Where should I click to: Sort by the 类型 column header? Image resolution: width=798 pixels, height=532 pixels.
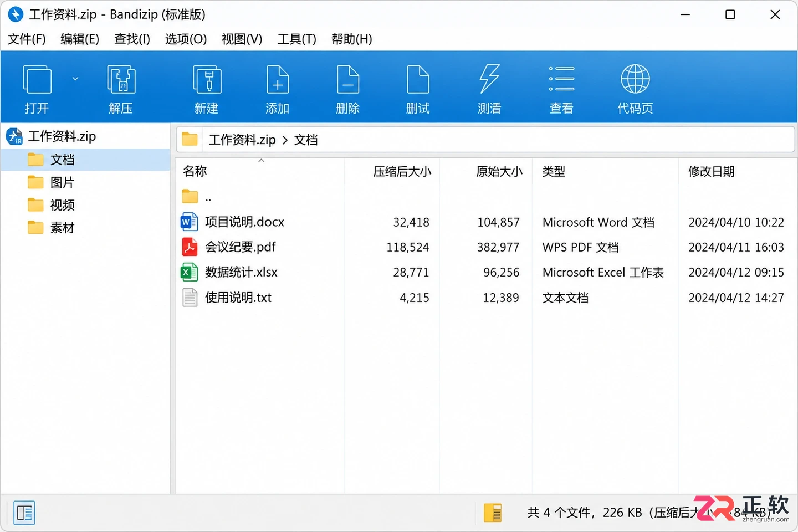pos(554,172)
